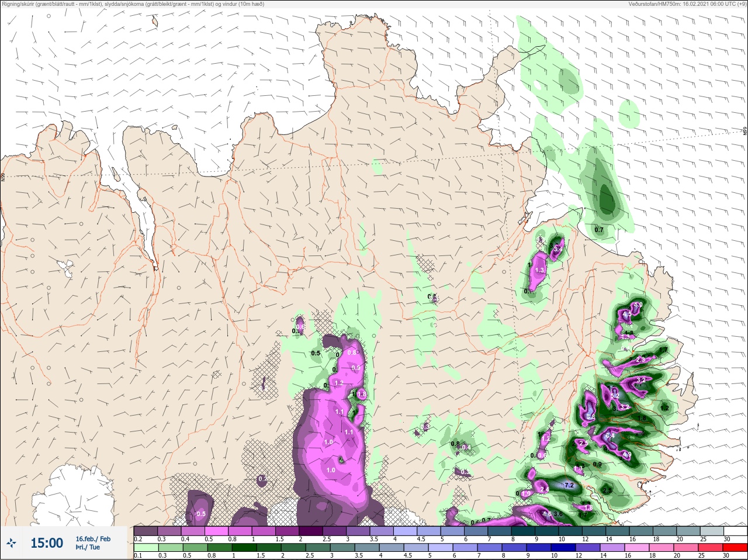Select top legend swatch between 1 and 1.5

264,531
